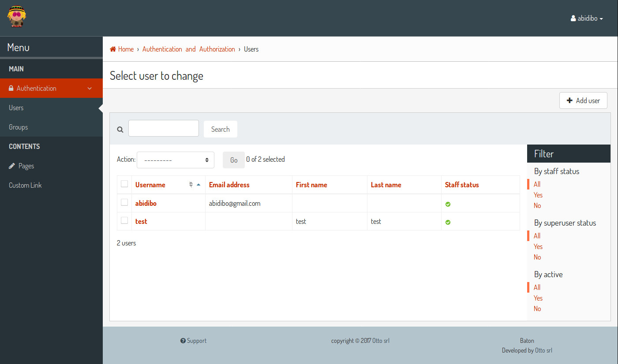Open the Support footer link
Image resolution: width=618 pixels, height=364 pixels.
193,341
